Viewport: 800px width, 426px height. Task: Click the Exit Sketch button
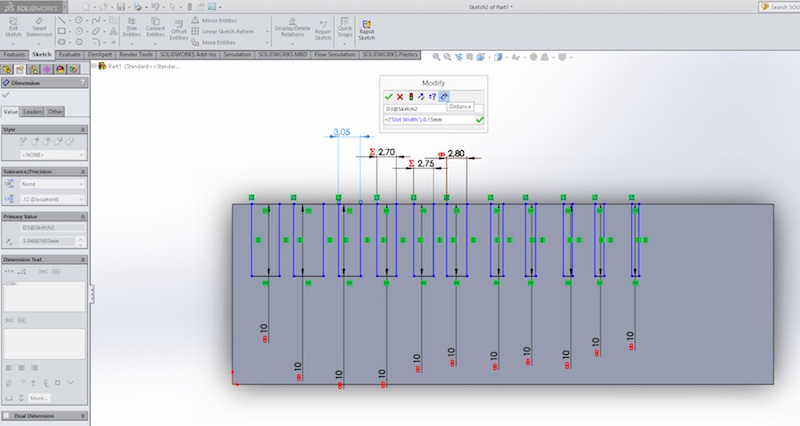point(13,27)
